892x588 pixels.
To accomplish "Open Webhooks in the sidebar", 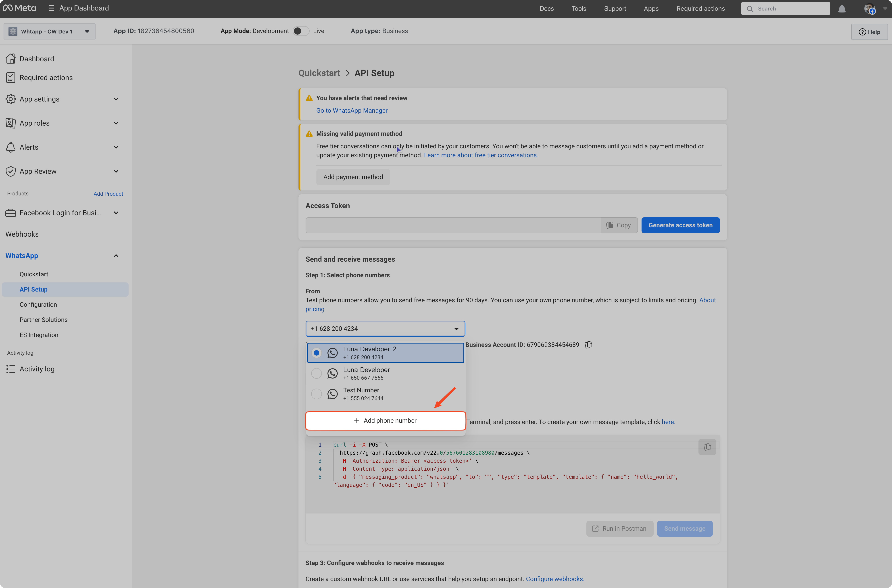I will [22, 234].
